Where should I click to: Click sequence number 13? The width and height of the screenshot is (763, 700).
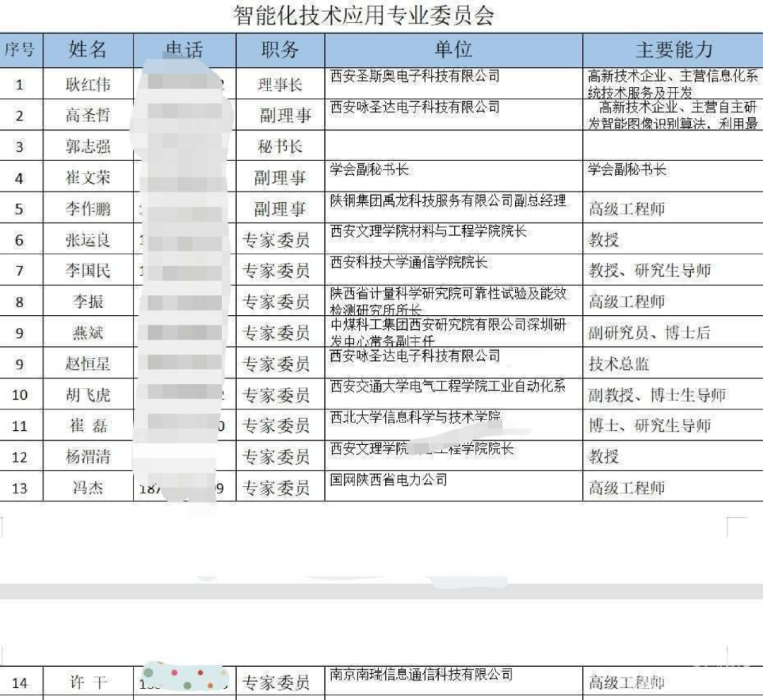(x=20, y=488)
